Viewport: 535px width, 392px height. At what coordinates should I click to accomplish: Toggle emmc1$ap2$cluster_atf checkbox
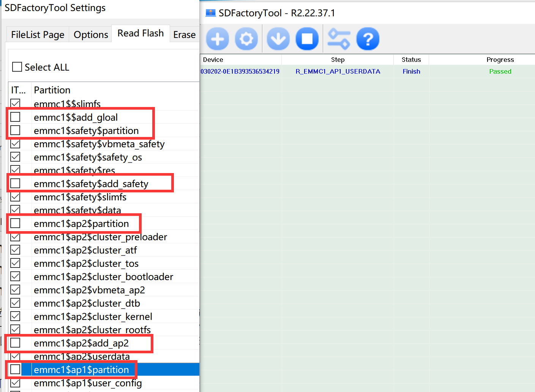point(15,250)
